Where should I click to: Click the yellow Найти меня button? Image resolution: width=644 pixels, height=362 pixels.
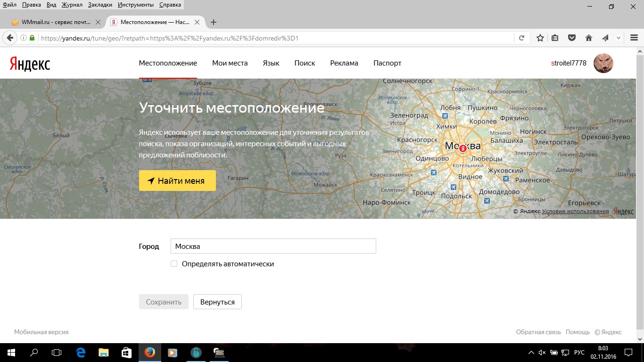[x=177, y=181]
